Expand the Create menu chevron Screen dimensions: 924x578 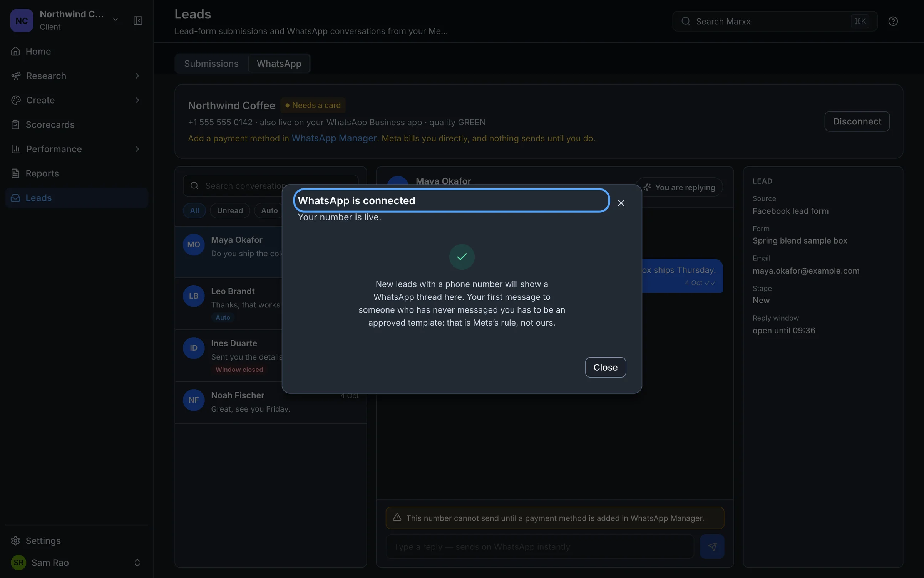137,100
